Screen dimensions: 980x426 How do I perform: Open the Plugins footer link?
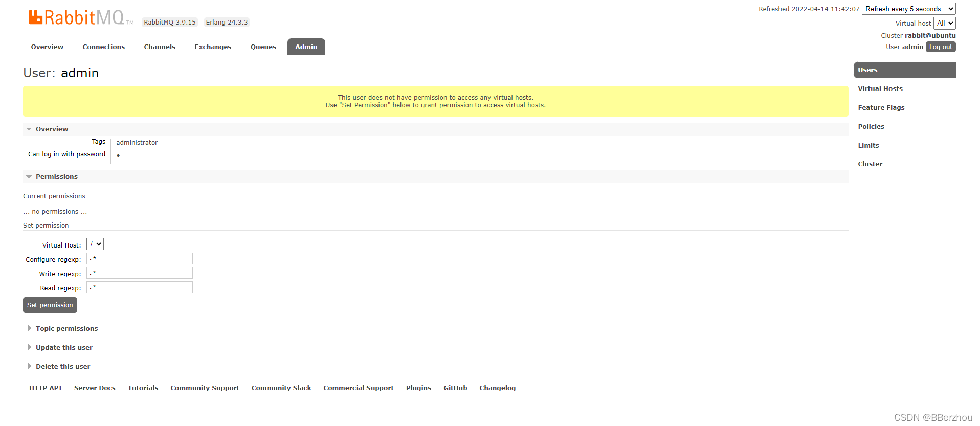419,388
